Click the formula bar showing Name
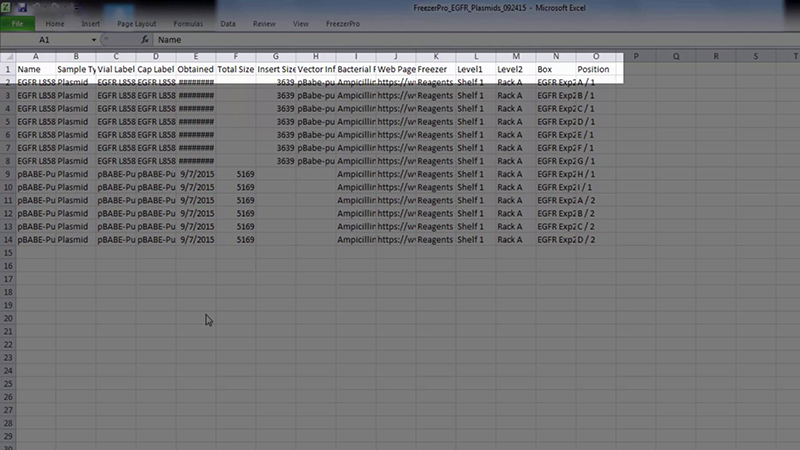Image resolution: width=800 pixels, height=450 pixels. coord(474,40)
